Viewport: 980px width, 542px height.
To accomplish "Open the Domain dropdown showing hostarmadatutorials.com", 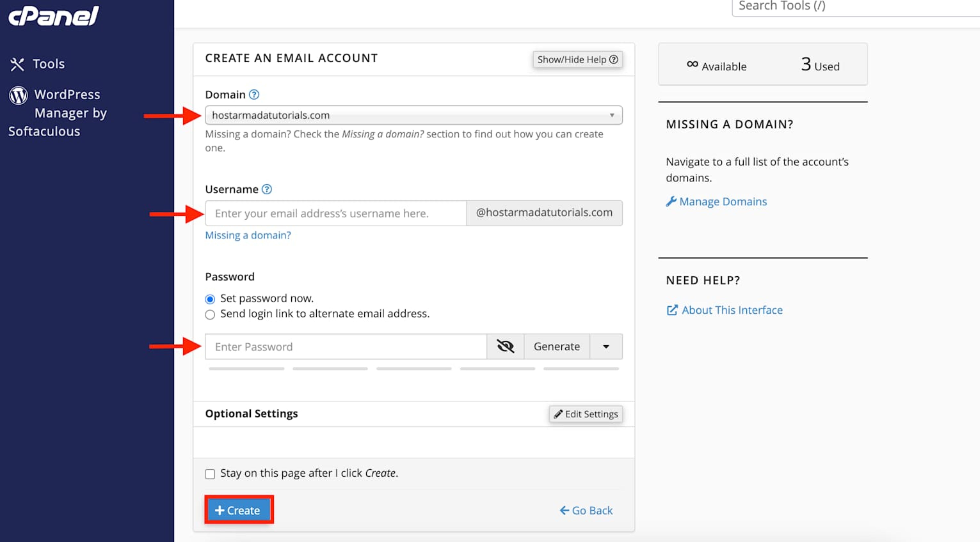I will click(414, 115).
